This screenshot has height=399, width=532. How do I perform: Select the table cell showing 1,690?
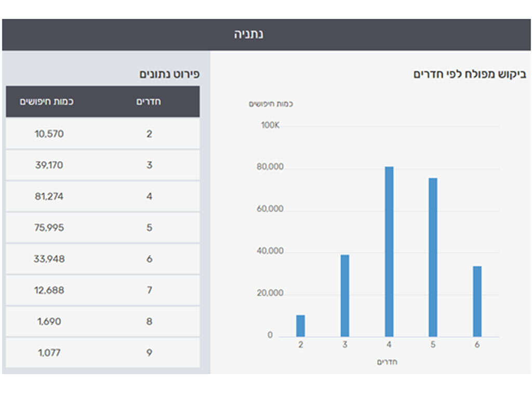point(49,322)
